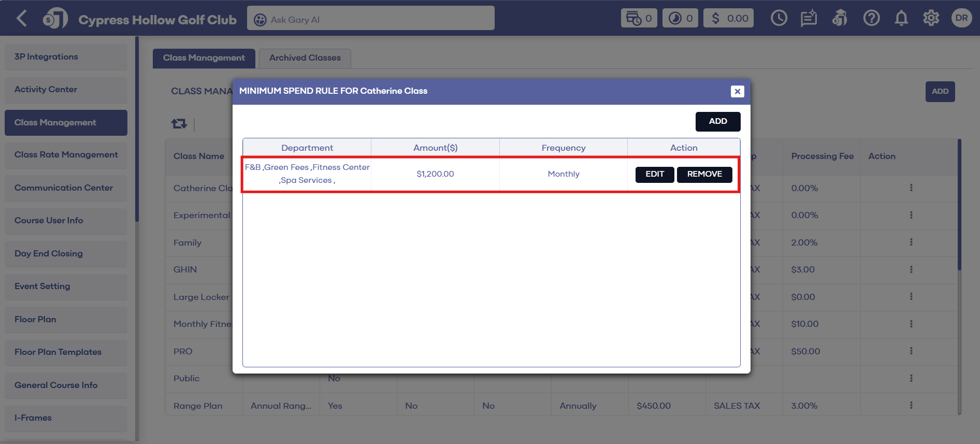Click the refresh arrows icon in class toolbar
Viewport: 980px width, 444px height.
point(179,124)
